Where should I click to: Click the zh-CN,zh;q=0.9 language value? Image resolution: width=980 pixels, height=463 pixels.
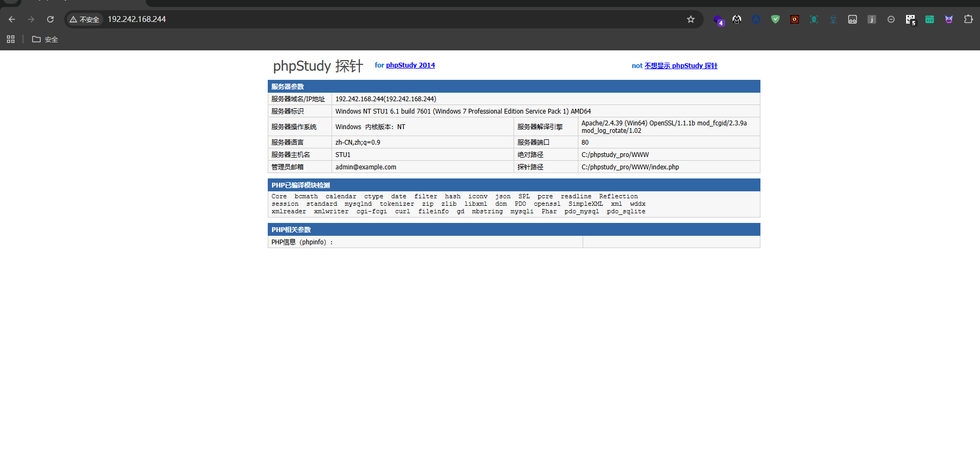tap(358, 143)
